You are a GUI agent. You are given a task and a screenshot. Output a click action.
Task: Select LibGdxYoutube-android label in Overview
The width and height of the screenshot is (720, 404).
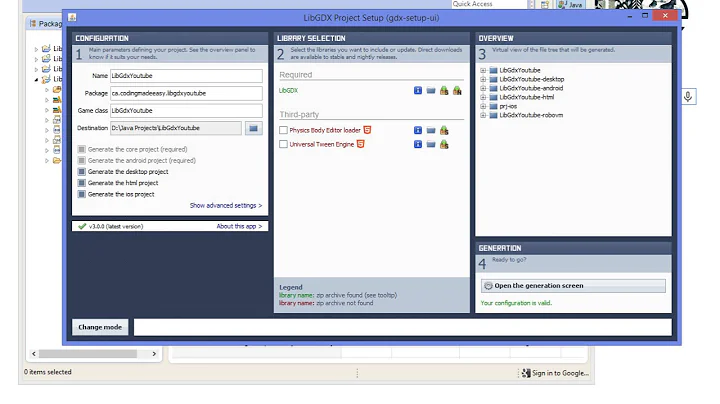pos(531,88)
